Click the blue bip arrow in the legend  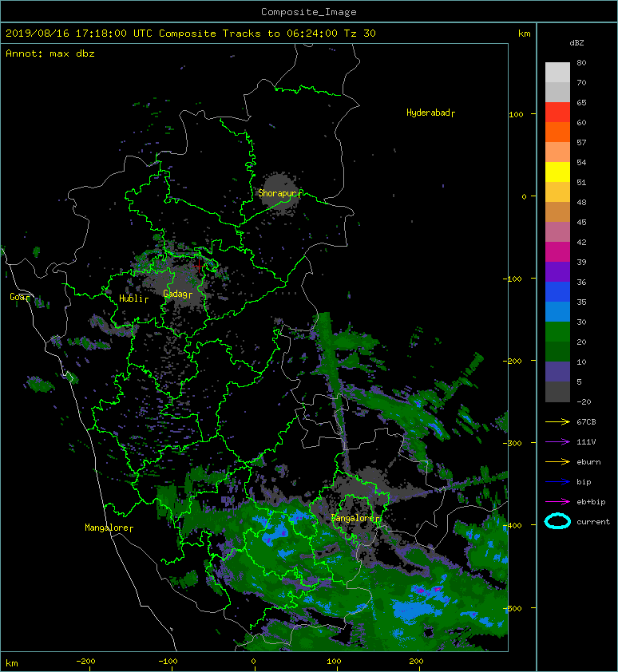click(557, 482)
